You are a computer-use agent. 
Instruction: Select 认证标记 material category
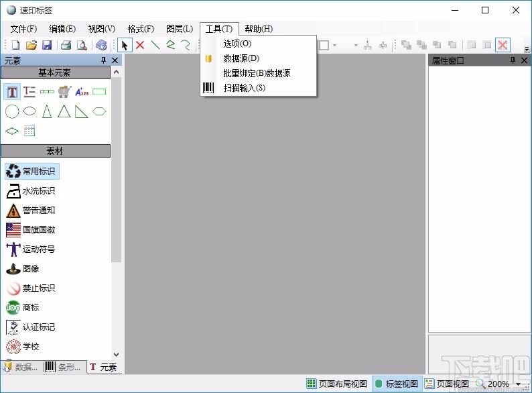tap(31, 327)
